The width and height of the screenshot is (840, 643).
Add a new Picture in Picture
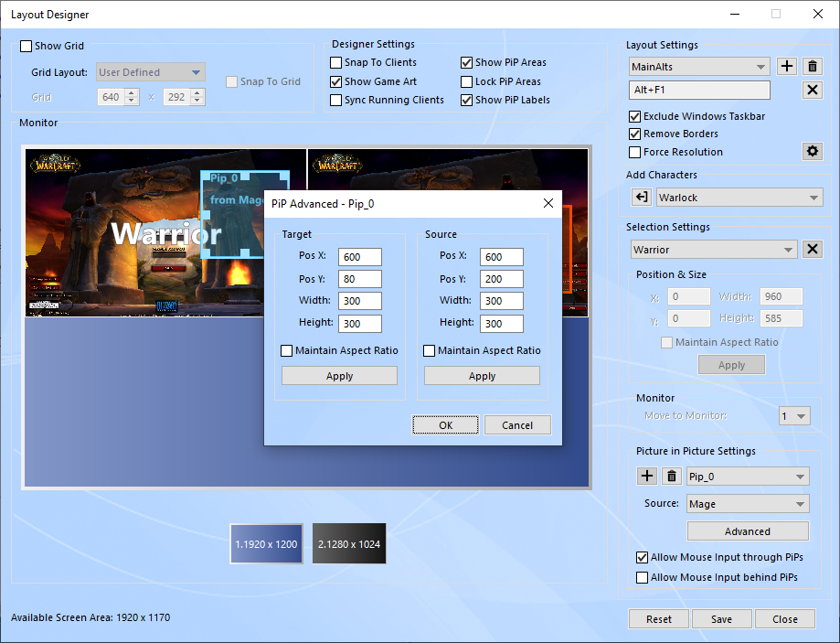[647, 476]
